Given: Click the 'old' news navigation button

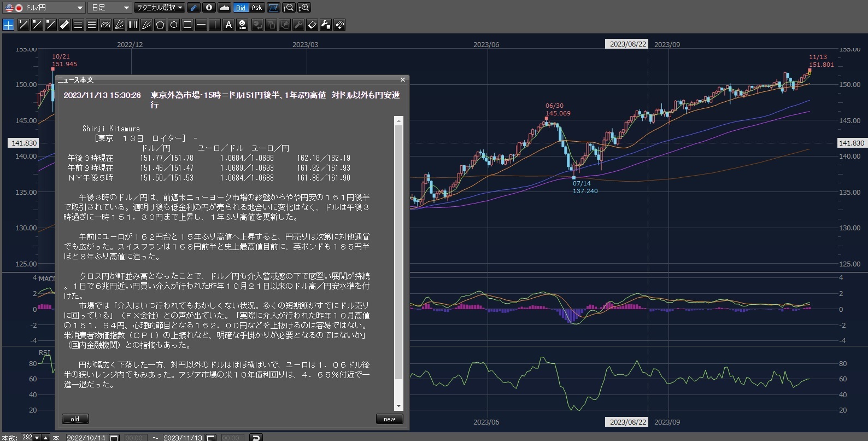Looking at the screenshot, I should click(x=75, y=419).
